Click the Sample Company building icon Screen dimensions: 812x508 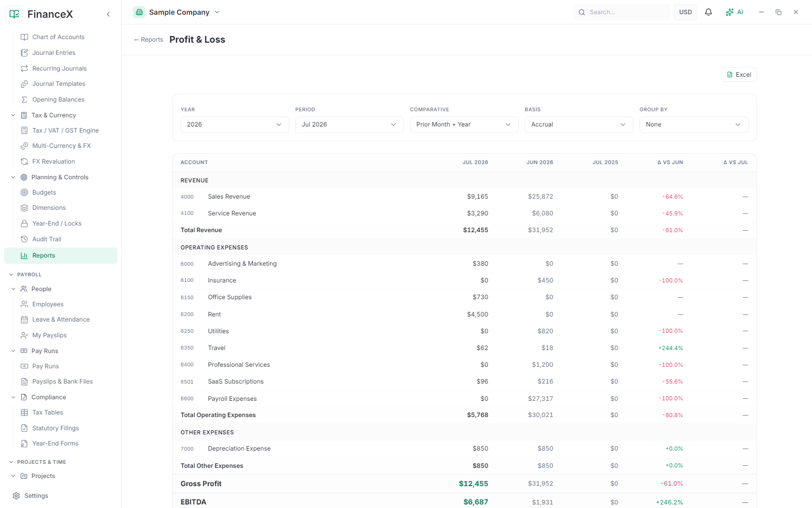[x=139, y=12]
